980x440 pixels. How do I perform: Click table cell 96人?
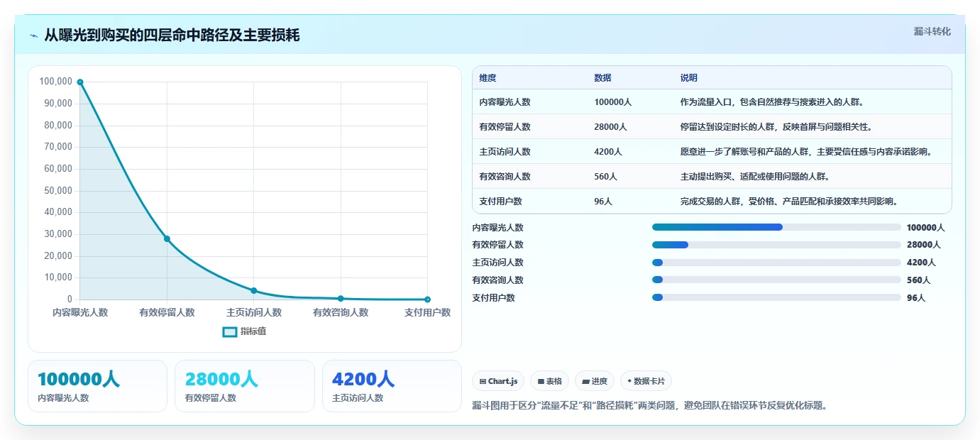[603, 202]
